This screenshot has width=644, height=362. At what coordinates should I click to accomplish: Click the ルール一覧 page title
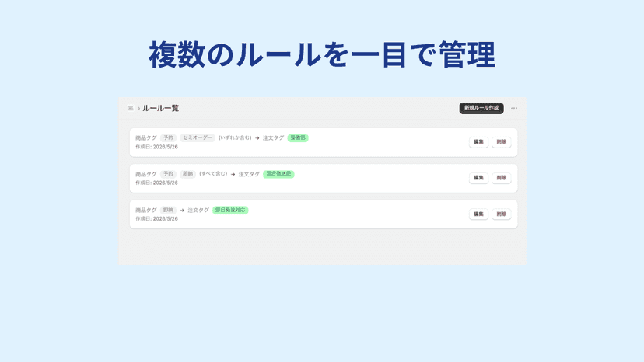coord(160,108)
